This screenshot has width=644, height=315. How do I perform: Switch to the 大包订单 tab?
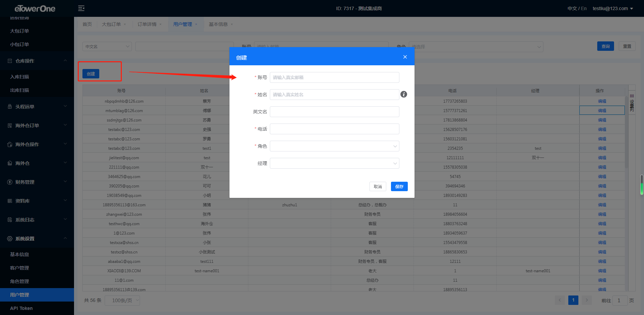tap(111, 24)
